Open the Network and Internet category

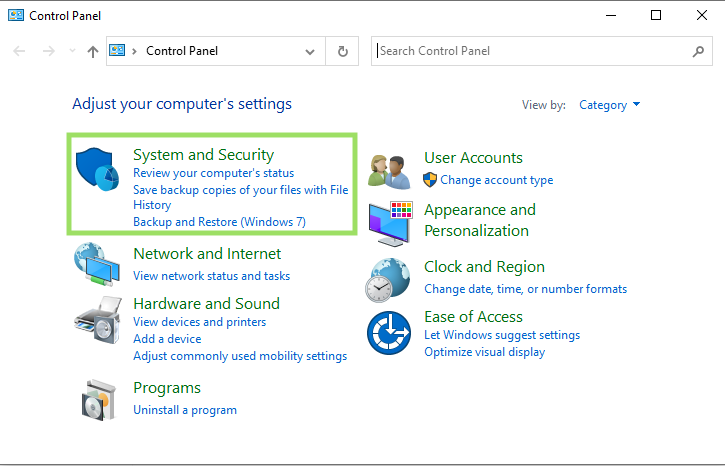tap(207, 253)
